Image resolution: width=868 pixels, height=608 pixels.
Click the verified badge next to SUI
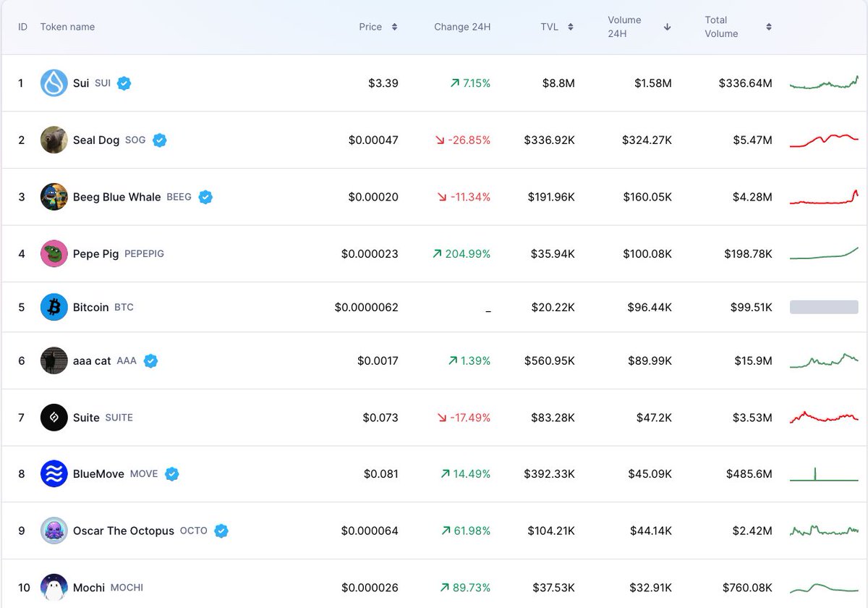point(124,83)
